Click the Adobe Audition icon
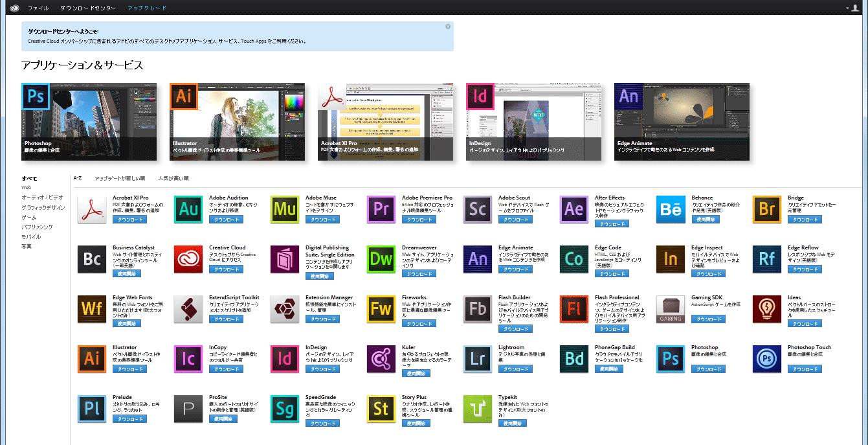The width and height of the screenshot is (868, 445). [x=188, y=209]
